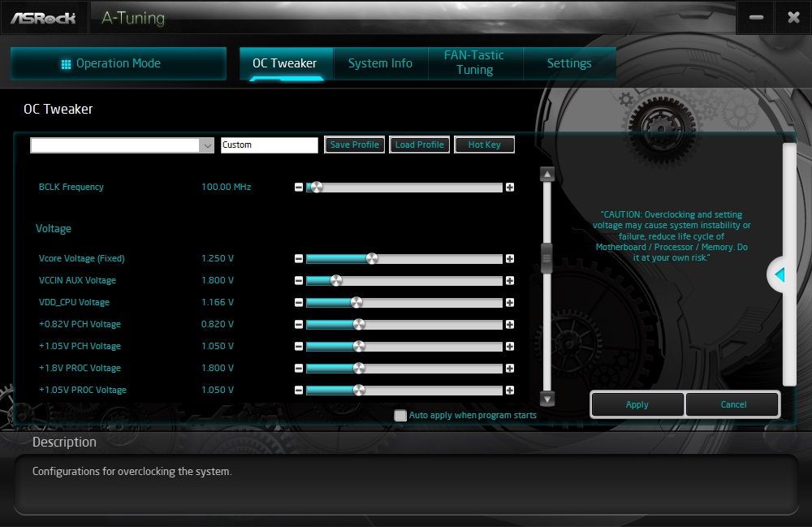Decrease +1.05V PROC Voltage with minus icon
Screen dimensions: 812x527
point(299,390)
